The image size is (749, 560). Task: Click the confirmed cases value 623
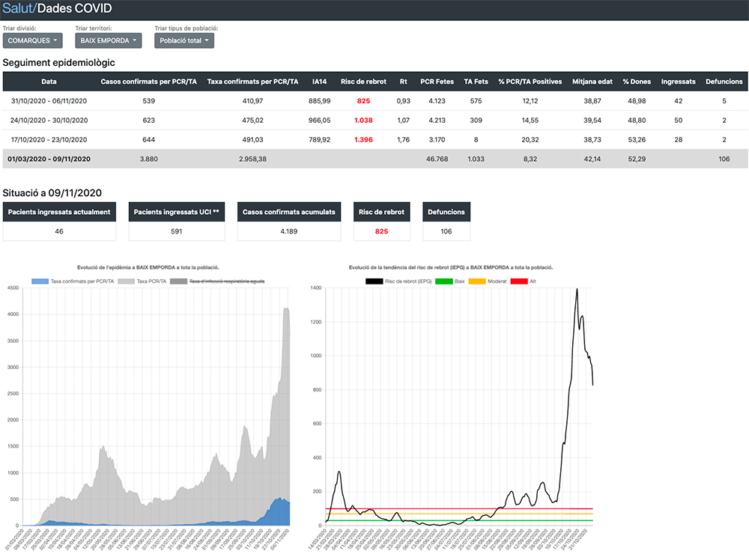tap(148, 121)
